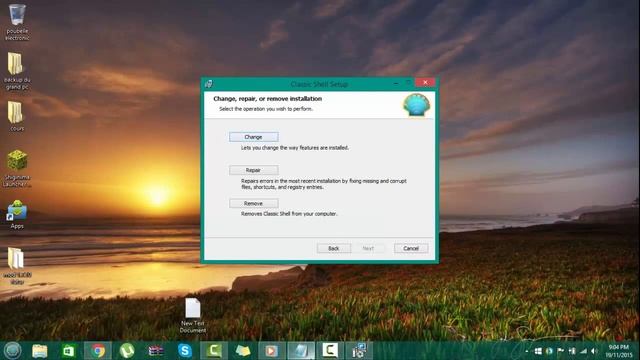Screen dimensions: 640x360
Task: Click the active blue-gray window taskbar icon
Action: click(x=301, y=351)
